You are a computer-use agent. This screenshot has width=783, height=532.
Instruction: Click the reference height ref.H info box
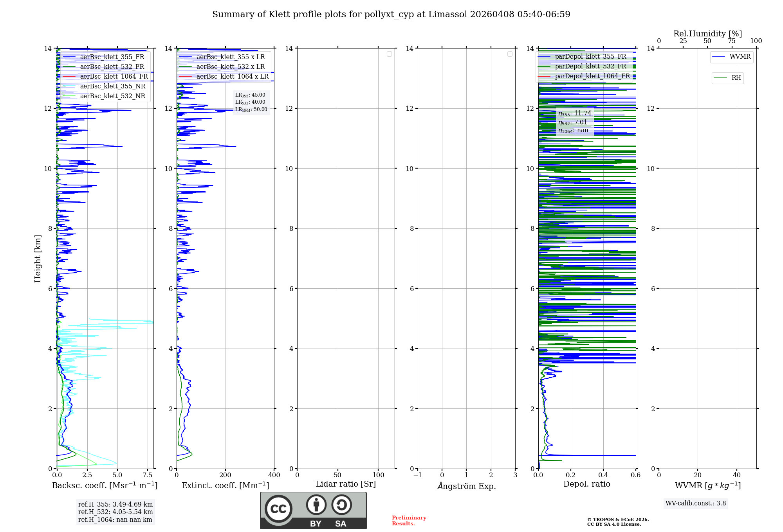click(x=115, y=512)
